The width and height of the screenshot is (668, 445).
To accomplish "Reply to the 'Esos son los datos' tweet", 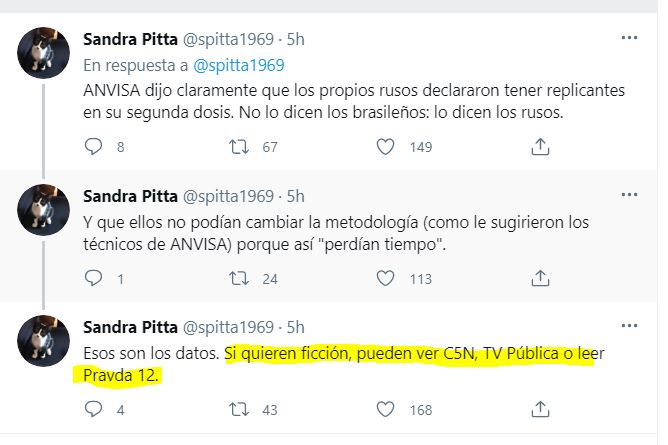I will tap(94, 409).
